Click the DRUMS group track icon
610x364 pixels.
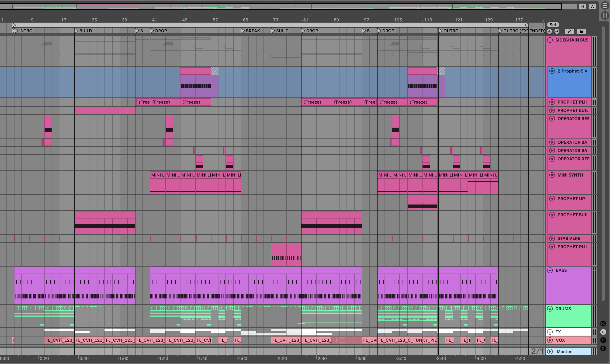(x=550, y=309)
